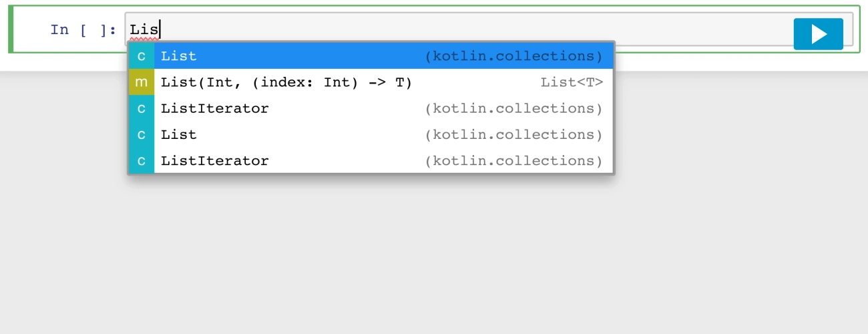Run the cell with the play button
The width and height of the screenshot is (868, 334).
click(818, 34)
